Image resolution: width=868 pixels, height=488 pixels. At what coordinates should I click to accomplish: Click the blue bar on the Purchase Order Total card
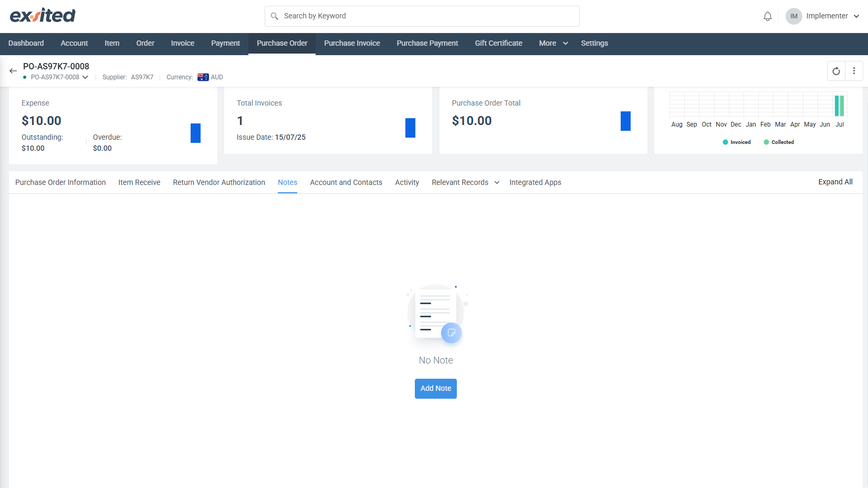[x=625, y=121]
